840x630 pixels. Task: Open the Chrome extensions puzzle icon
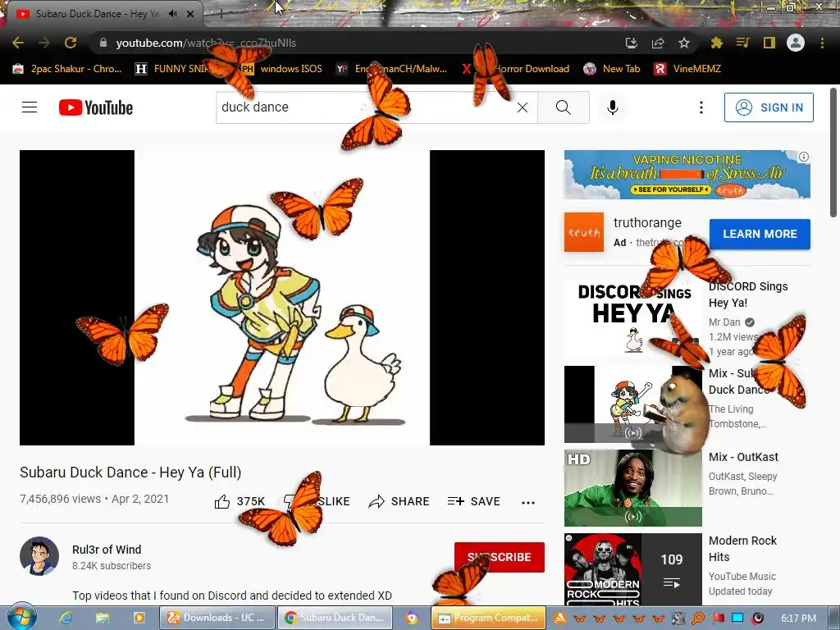click(716, 43)
